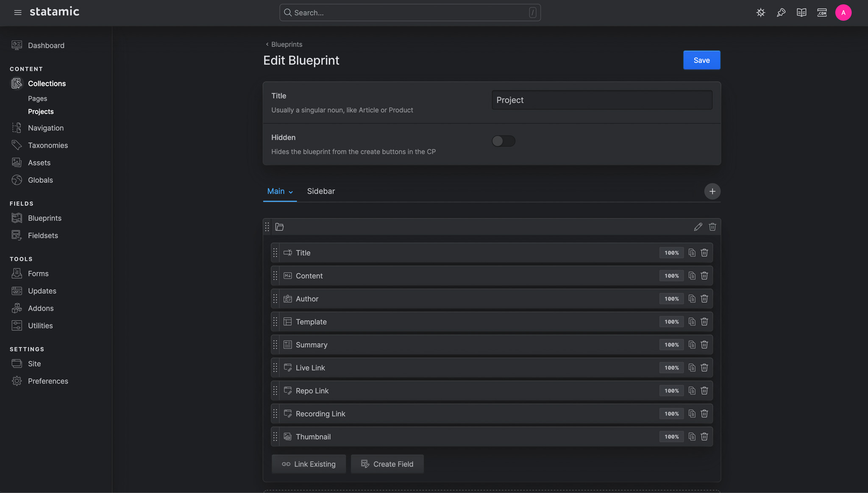Go back to Blueprints breadcrumb
Viewport: 868px width, 493px height.
(x=284, y=45)
